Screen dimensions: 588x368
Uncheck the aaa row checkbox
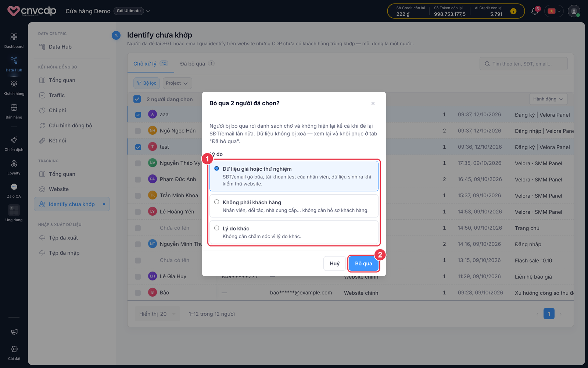tap(138, 115)
